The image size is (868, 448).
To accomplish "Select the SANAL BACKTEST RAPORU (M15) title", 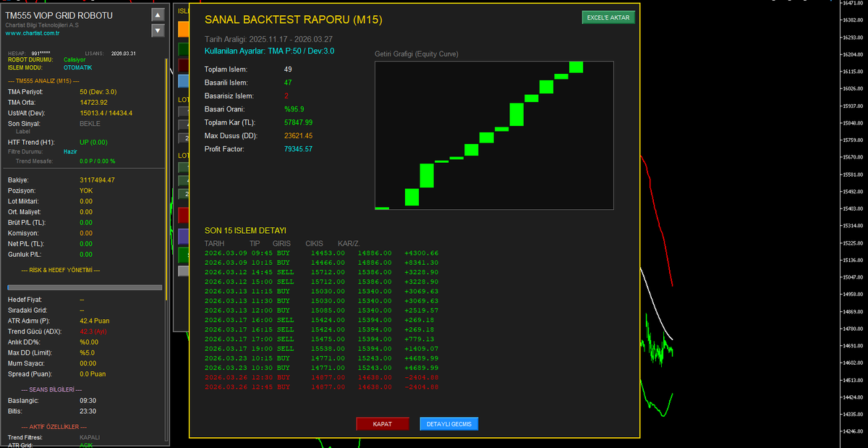I will [294, 20].
